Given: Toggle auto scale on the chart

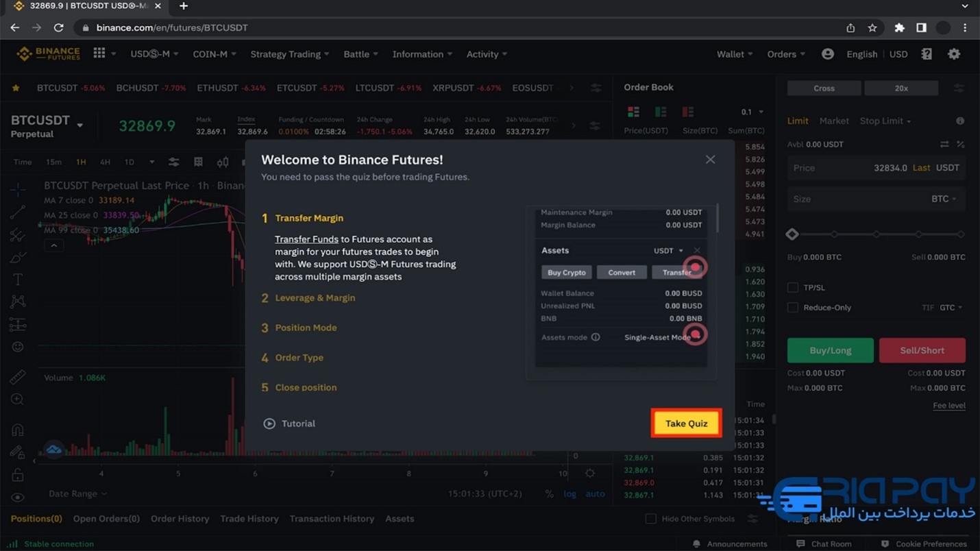Looking at the screenshot, I should [x=595, y=493].
